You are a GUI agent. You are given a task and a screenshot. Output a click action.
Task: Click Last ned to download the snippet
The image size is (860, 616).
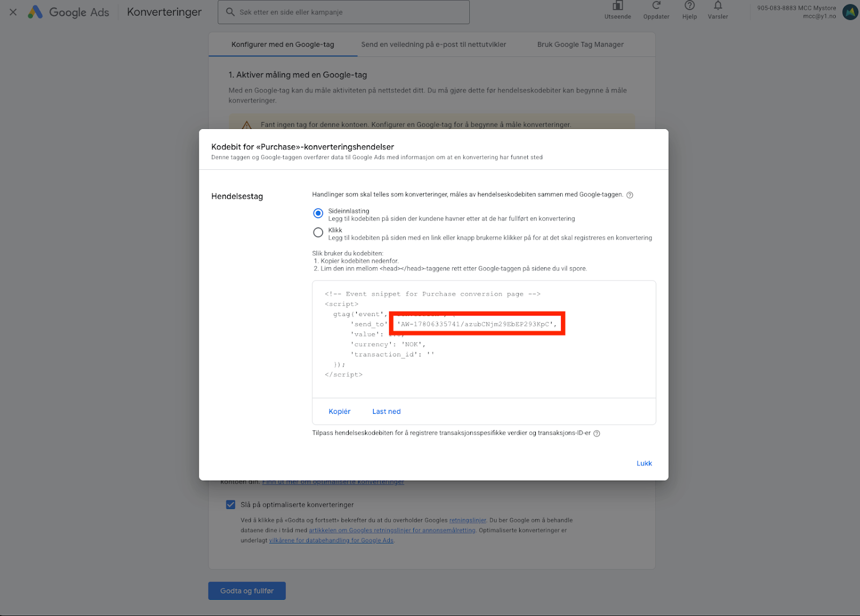point(386,412)
